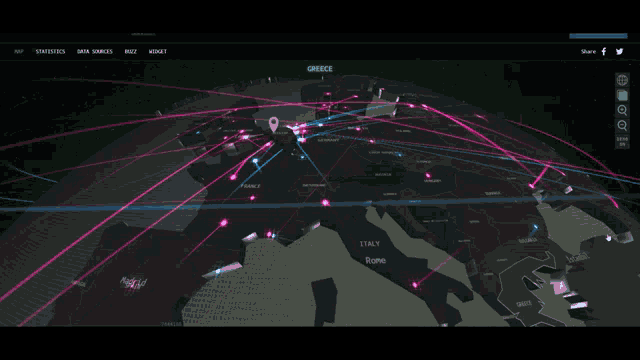Click the pink location pin marker

pyautogui.click(x=273, y=124)
